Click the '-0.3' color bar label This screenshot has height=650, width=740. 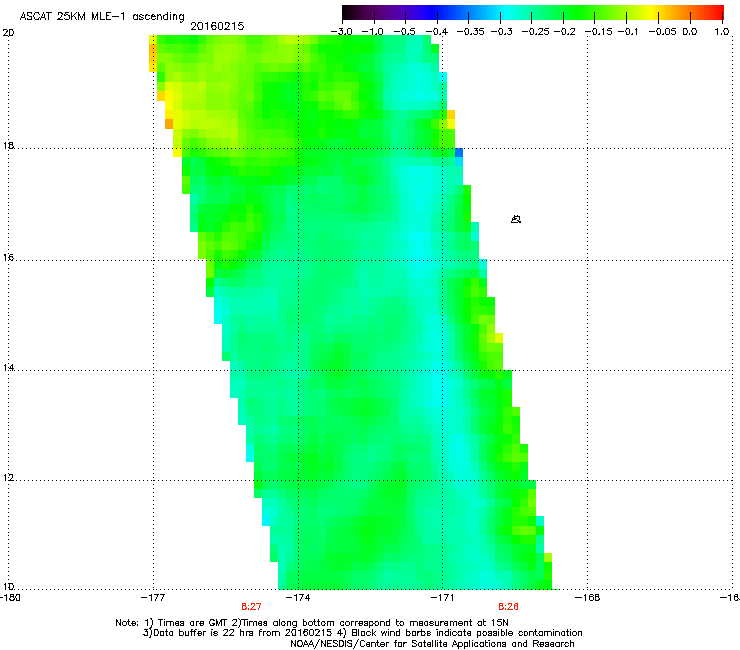click(x=502, y=32)
